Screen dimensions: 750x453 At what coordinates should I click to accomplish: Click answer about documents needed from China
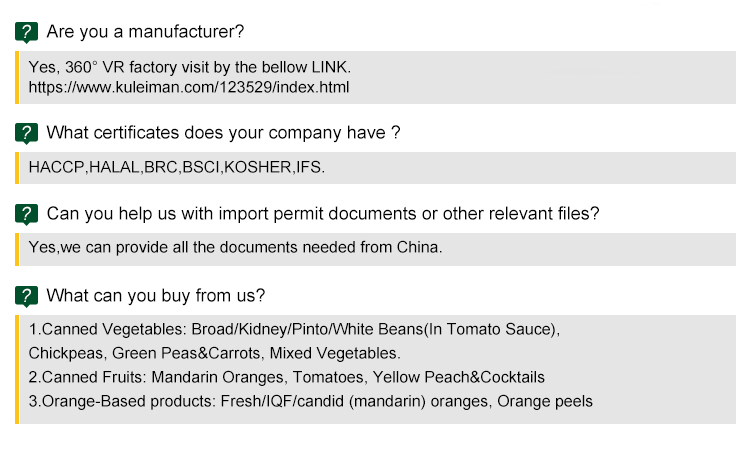point(235,248)
